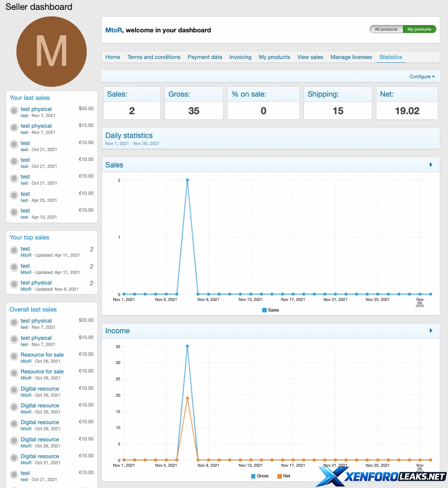Expand the Sales chart panel arrow
The height and width of the screenshot is (488, 448).
point(431,165)
